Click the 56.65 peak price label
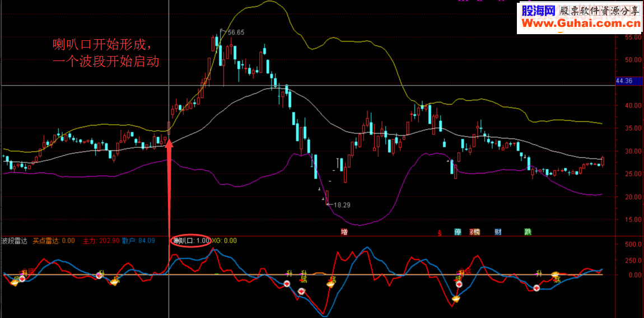 (x=236, y=32)
